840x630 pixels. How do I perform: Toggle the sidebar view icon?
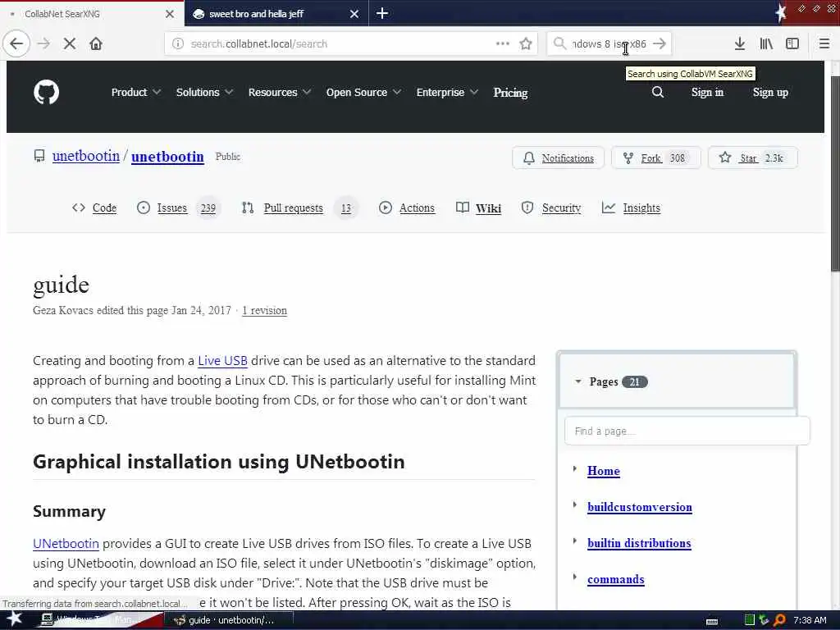tap(792, 43)
